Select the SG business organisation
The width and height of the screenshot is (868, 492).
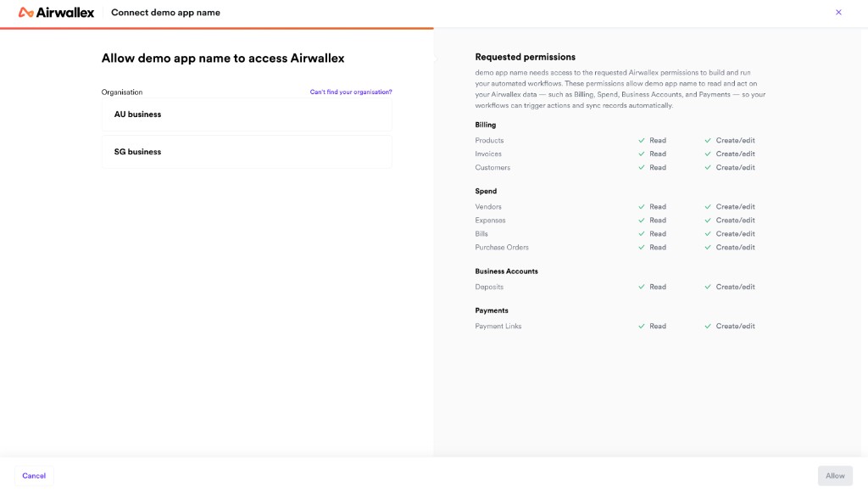[247, 152]
